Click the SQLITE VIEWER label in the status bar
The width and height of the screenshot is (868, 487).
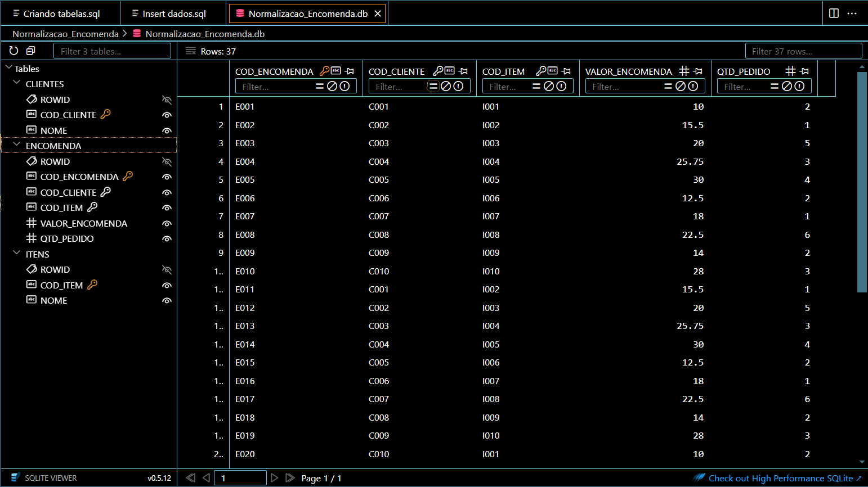click(x=51, y=478)
